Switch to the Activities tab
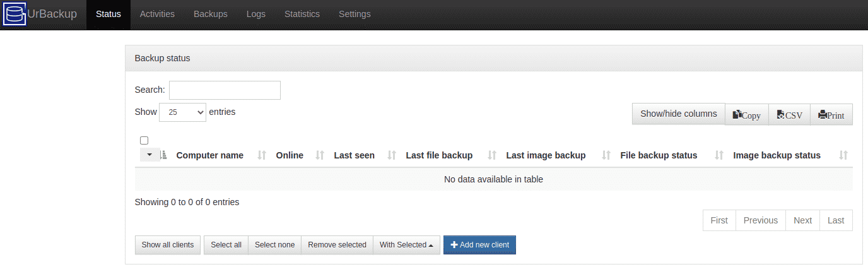Viewport: 868px width, 267px height. [157, 14]
